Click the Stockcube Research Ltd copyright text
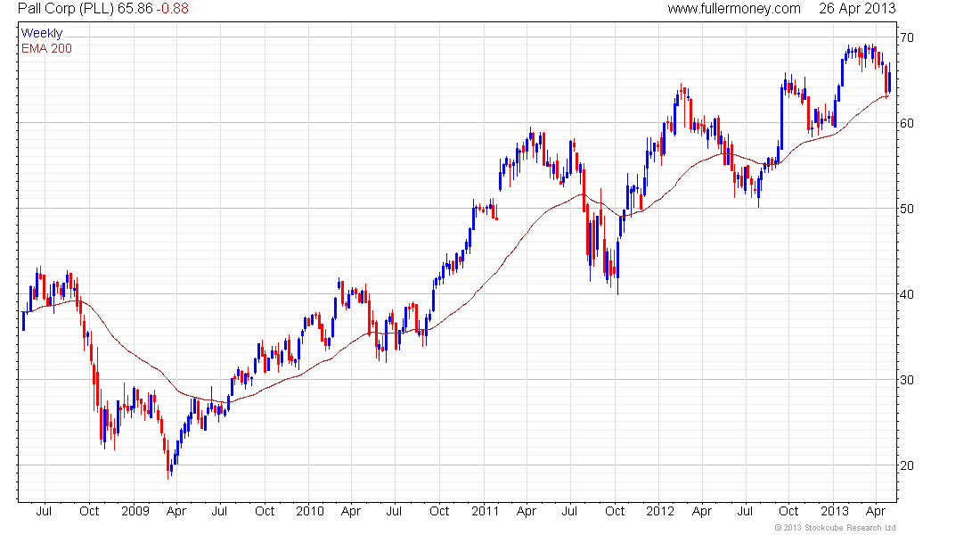Viewport: 980px width, 535px height. coord(835,528)
